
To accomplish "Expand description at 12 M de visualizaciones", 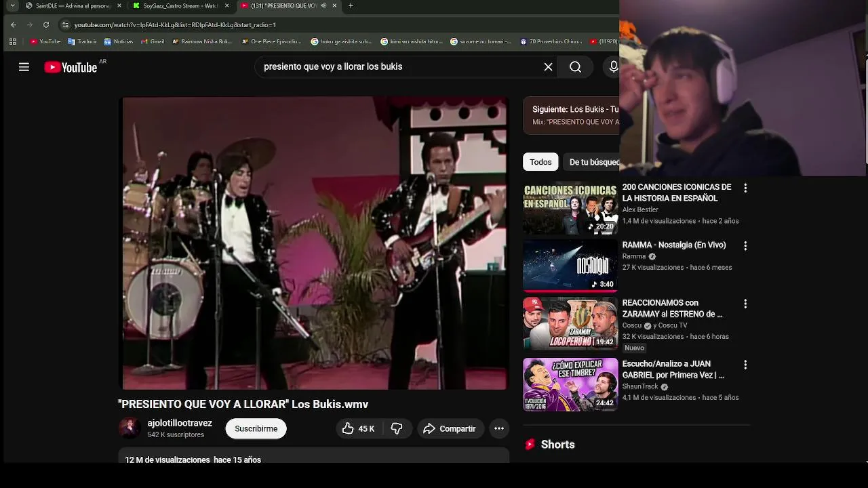I will 314,455.
